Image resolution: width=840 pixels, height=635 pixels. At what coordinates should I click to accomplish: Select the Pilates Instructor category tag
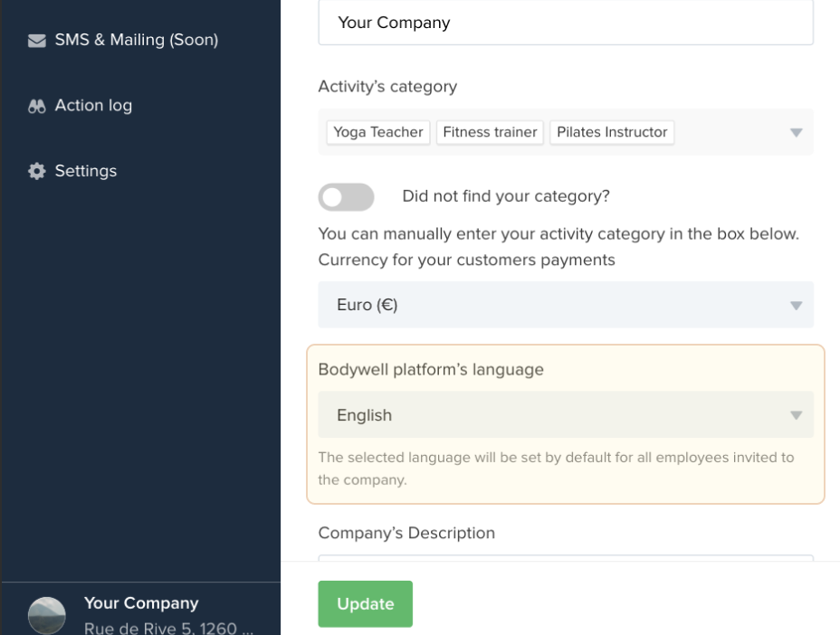(x=612, y=132)
